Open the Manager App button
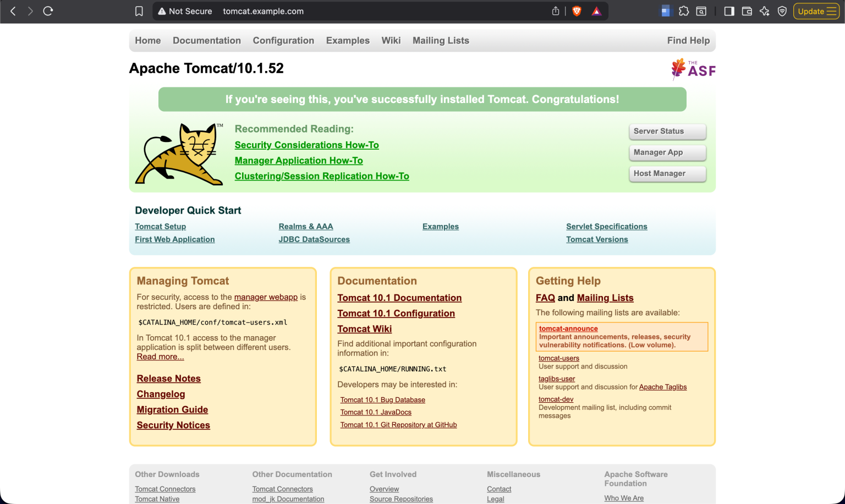The height and width of the screenshot is (504, 845). point(667,152)
